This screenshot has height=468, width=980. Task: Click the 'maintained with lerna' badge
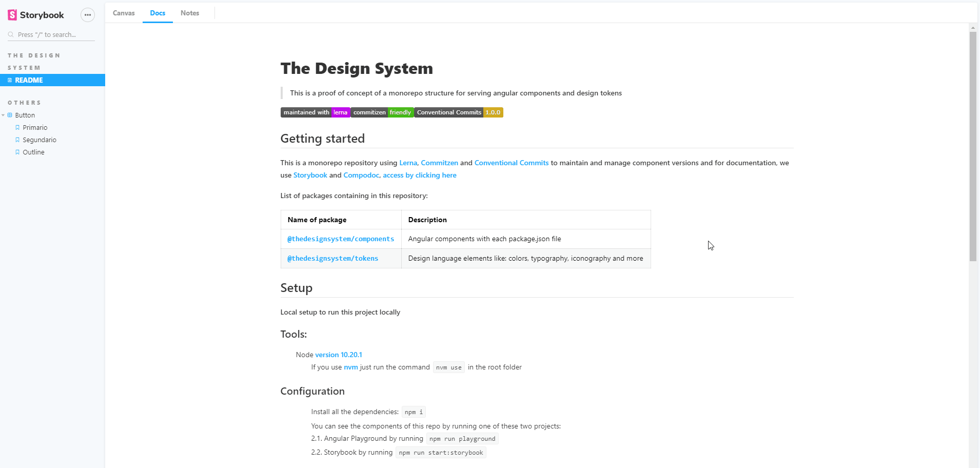tap(315, 112)
